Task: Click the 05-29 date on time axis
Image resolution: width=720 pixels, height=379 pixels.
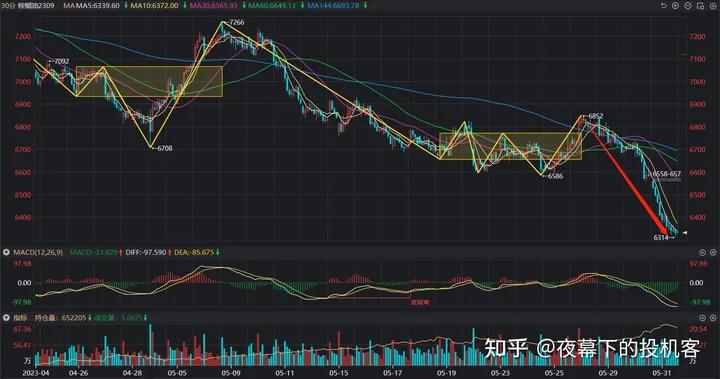Action: coord(608,373)
